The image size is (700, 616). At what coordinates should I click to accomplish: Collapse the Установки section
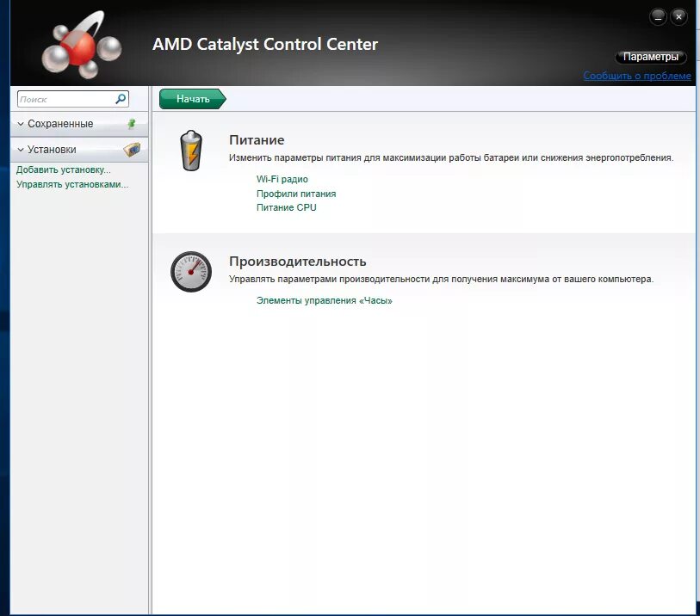21,150
